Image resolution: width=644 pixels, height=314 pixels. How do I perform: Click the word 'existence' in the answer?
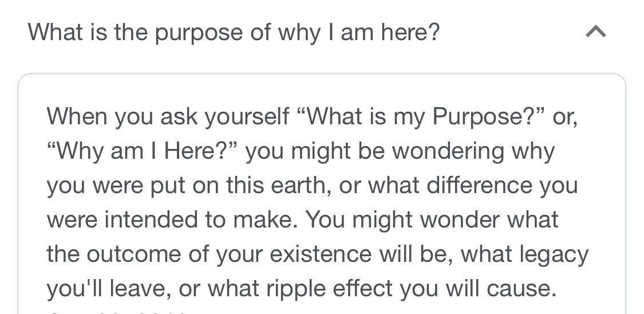[321, 254]
